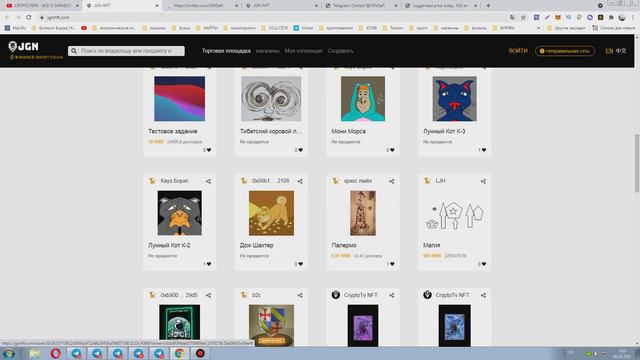Click share icon next to 0xb900...29d5 owner

[x=208, y=295]
